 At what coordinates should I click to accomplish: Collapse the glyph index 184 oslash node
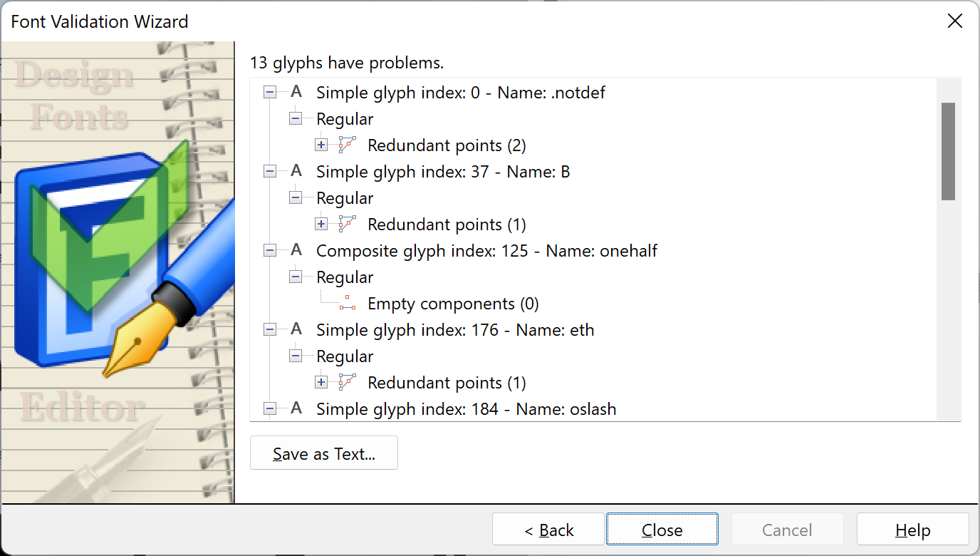click(x=270, y=409)
